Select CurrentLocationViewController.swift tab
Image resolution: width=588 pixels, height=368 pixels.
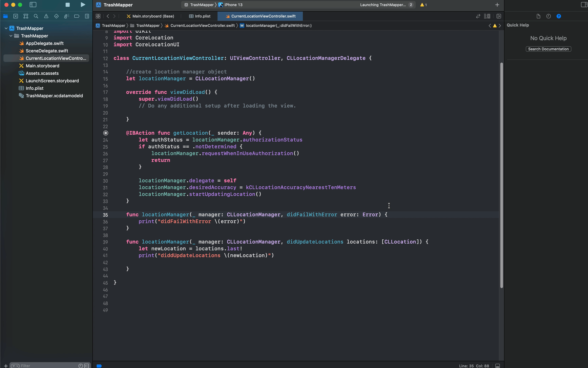click(260, 16)
